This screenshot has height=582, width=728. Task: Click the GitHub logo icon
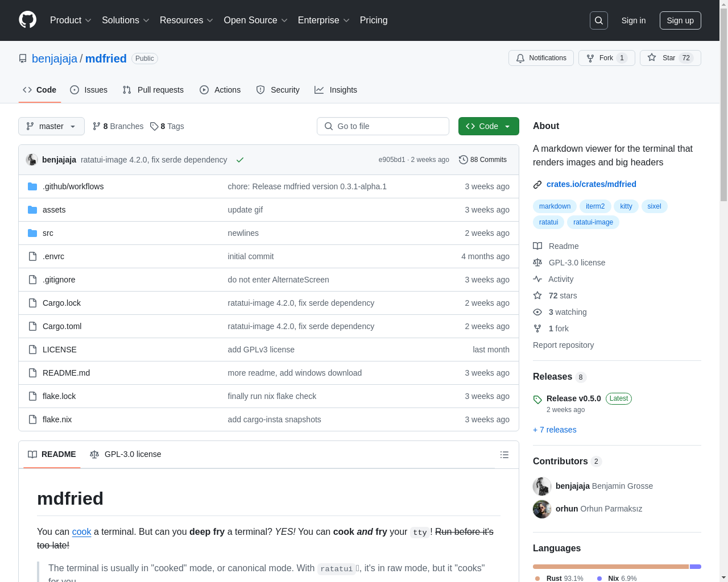27,20
